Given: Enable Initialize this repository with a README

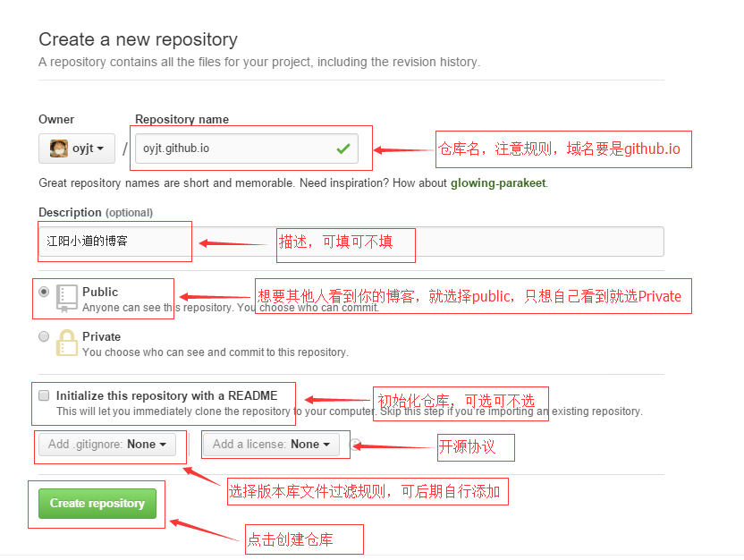Looking at the screenshot, I should click(44, 395).
